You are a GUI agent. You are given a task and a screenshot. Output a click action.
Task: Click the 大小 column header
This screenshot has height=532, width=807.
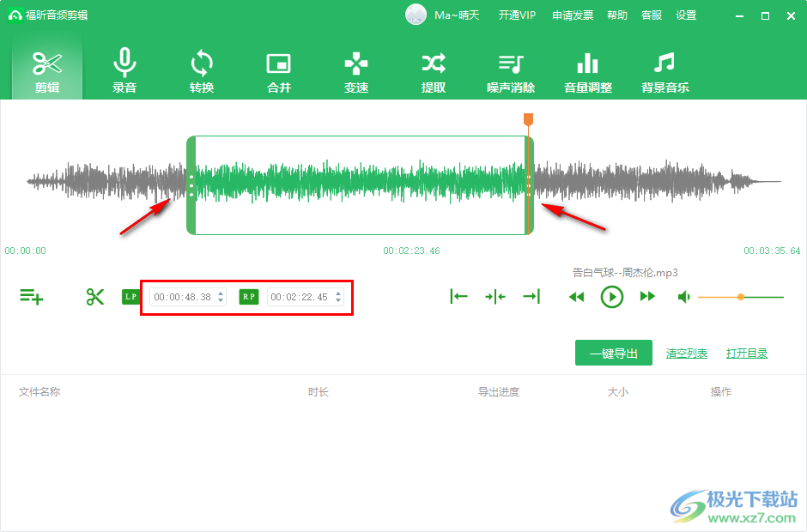[617, 392]
